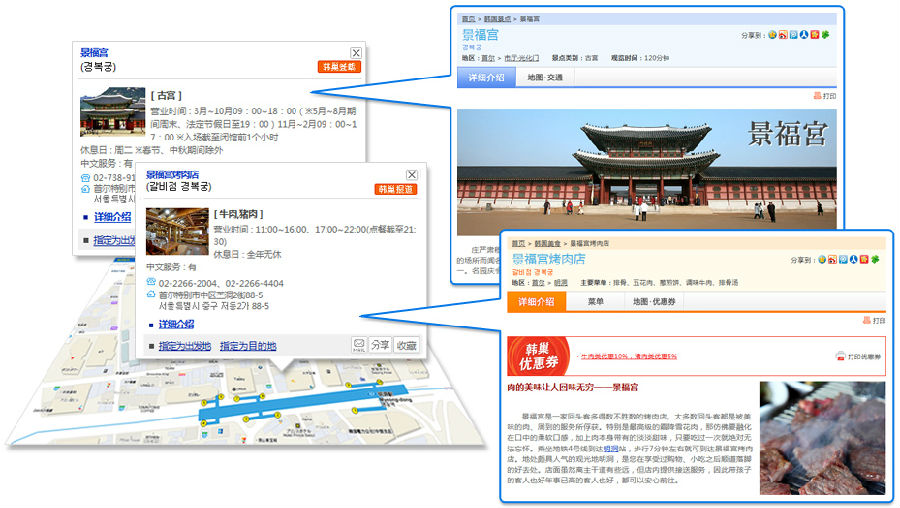The height and width of the screenshot is (508, 900).
Task: Set restaurant as departure via 指定为出发地
Action: (x=185, y=346)
